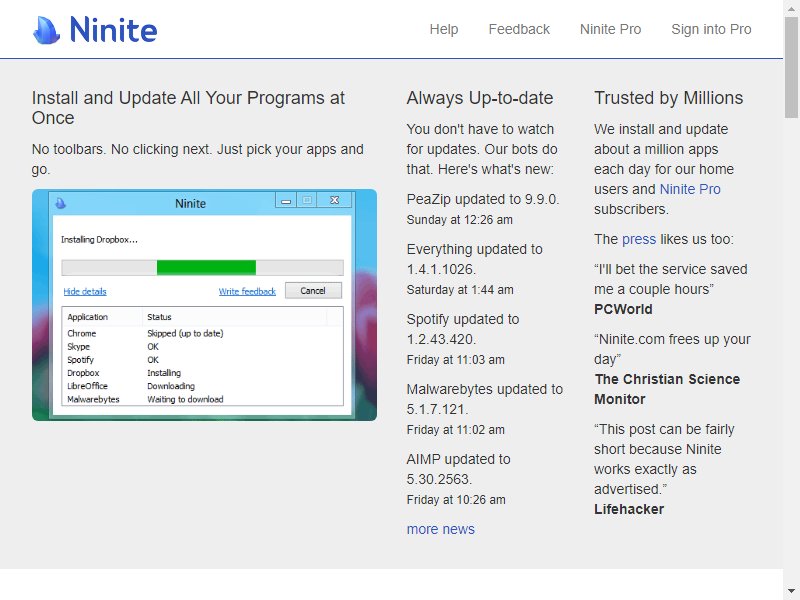Click the Ninite logo in header
Screen dimensions: 800x600
tap(95, 30)
